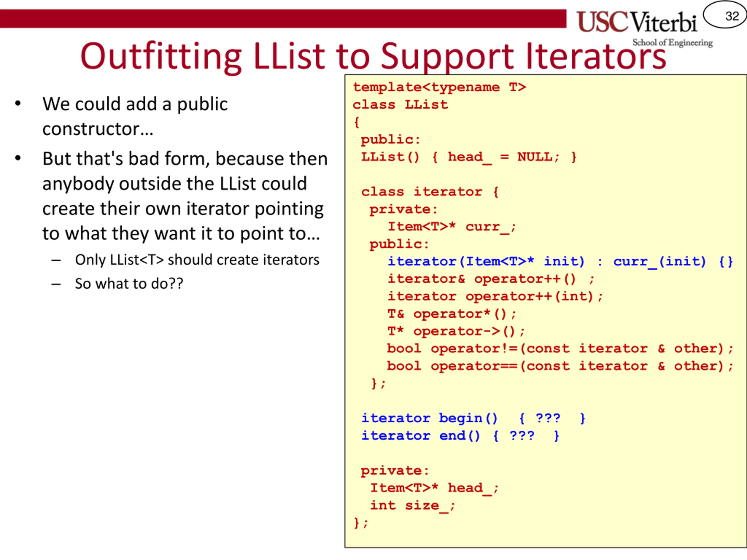
Task: Click the 'Only LList<T> should create iterators' sub-bullet
Action: tap(197, 260)
